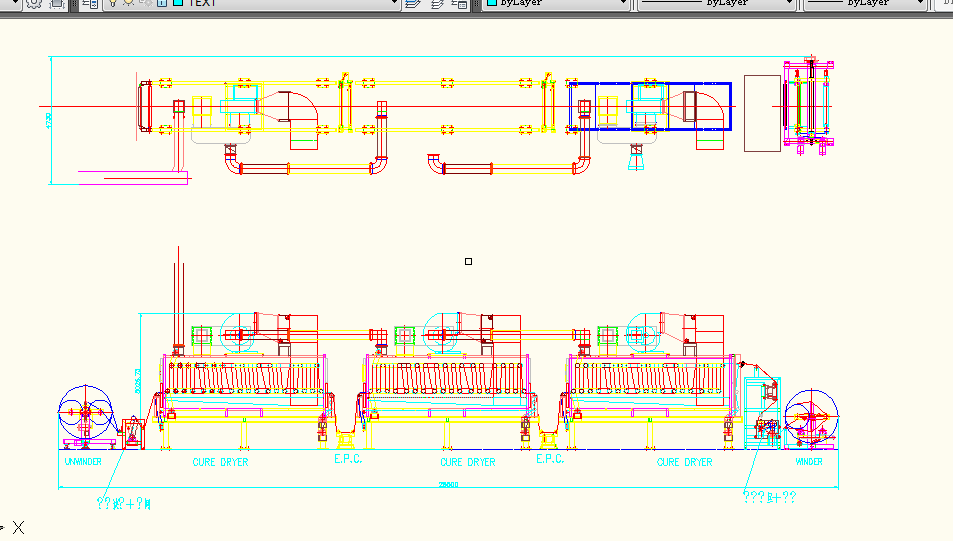This screenshot has height=541, width=953.
Task: Open the ByLayer color control dropdown
Action: point(556,3)
